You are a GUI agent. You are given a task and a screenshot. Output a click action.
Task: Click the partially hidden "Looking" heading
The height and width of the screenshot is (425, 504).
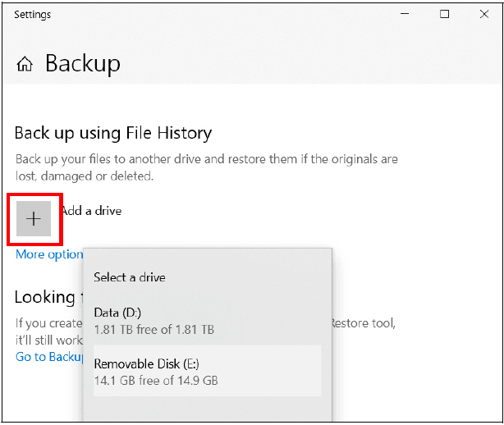45,296
